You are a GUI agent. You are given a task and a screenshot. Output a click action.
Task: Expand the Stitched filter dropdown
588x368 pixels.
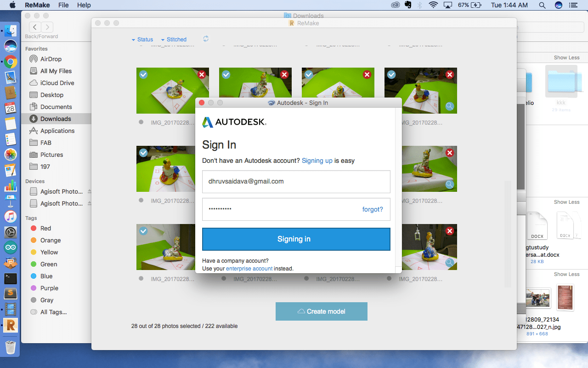[174, 40]
